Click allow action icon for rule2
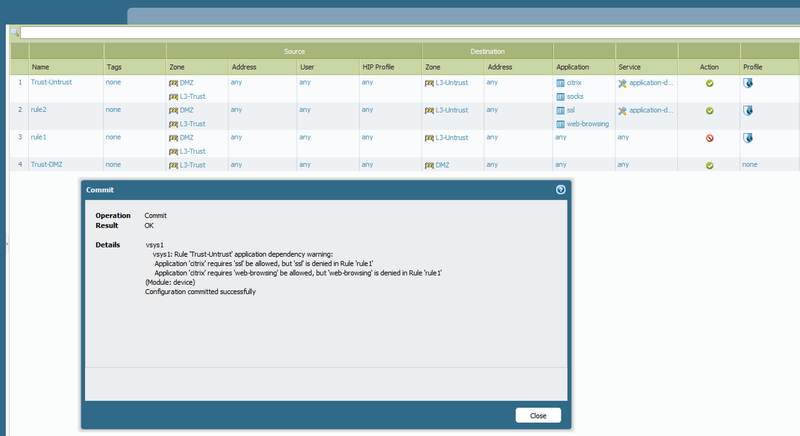 point(709,111)
